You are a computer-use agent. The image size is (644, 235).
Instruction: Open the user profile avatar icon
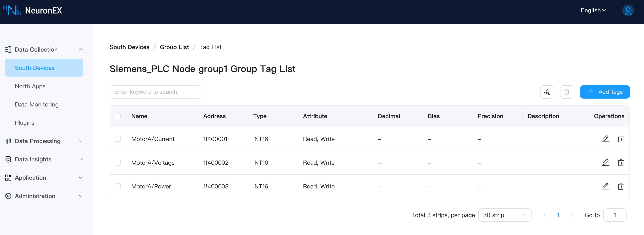[x=628, y=10]
